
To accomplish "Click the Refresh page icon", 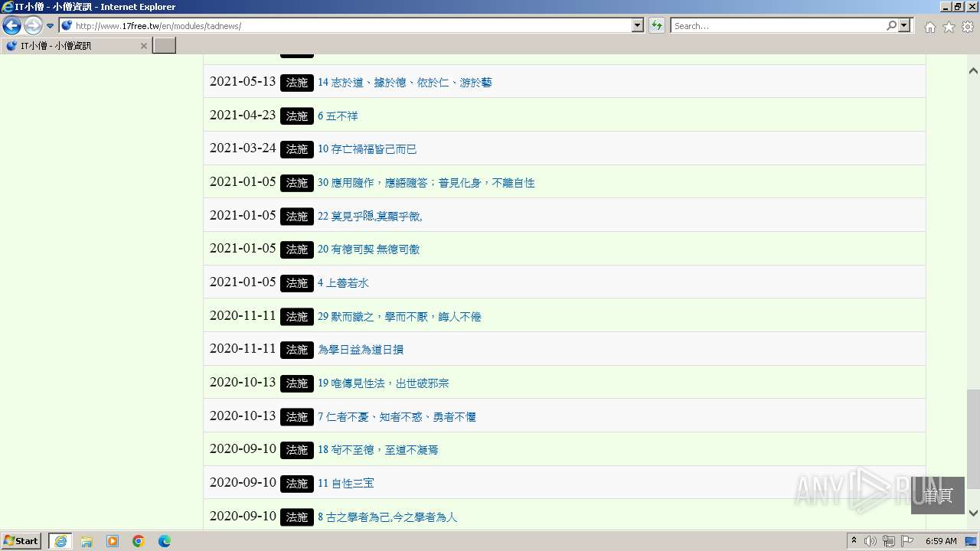I will [x=657, y=25].
